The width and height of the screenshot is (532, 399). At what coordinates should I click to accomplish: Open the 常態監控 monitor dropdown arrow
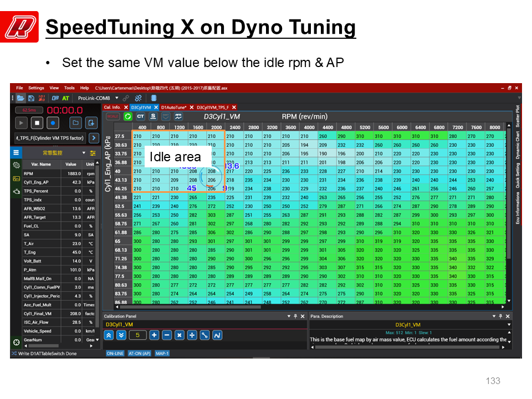tap(84, 153)
